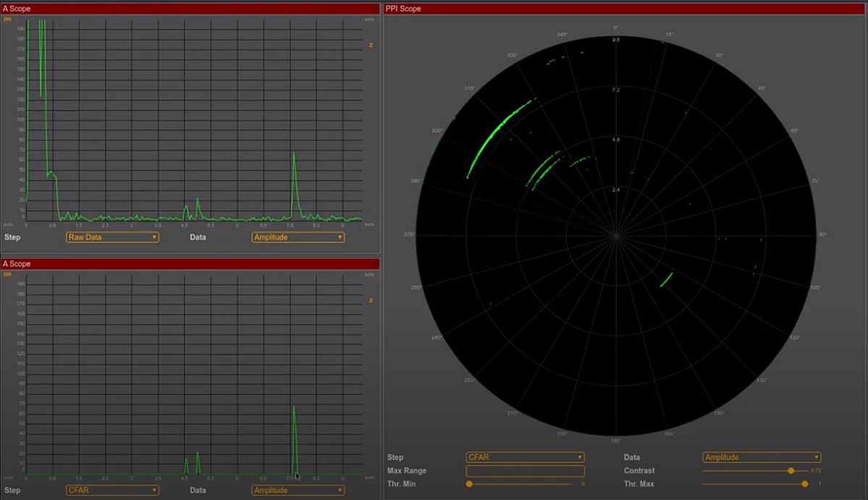Open the PPI Scope CFAR Step dropdown
The height and width of the screenshot is (500, 868).
(x=525, y=457)
